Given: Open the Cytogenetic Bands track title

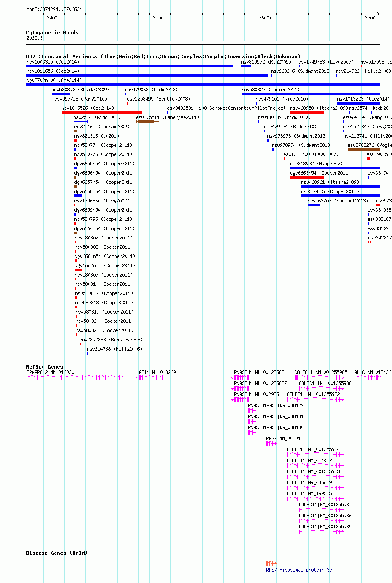Looking at the screenshot, I should point(52,33).
